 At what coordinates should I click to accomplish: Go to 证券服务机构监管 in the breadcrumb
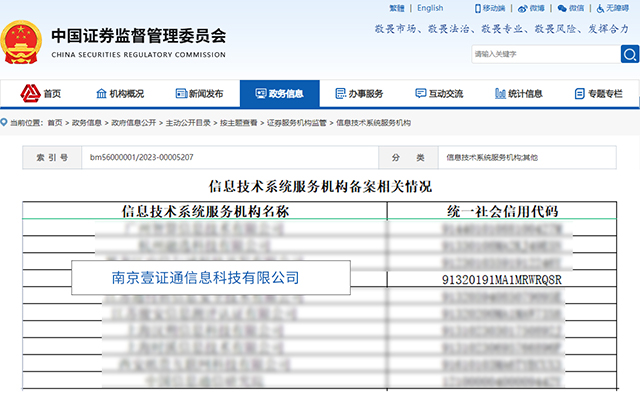click(x=297, y=123)
